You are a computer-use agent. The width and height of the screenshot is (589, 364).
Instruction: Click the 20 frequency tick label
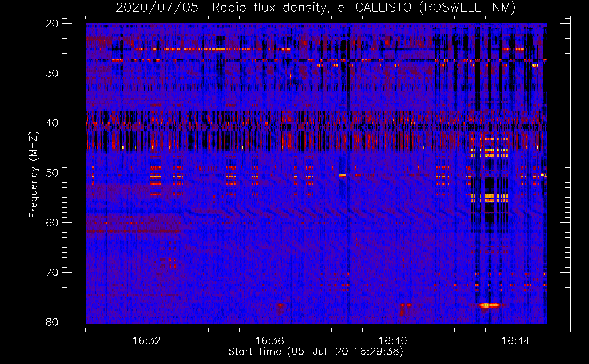(x=52, y=24)
